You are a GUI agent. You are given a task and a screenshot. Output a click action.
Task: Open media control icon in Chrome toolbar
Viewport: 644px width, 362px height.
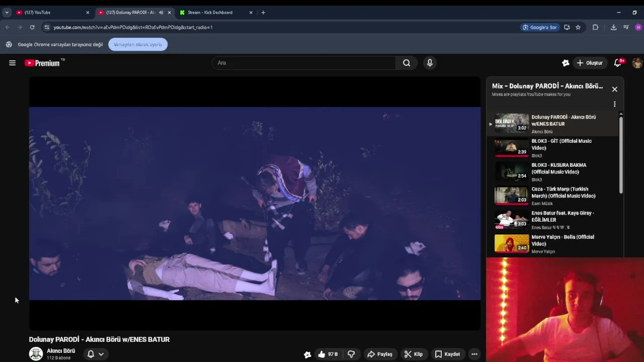[x=626, y=27]
